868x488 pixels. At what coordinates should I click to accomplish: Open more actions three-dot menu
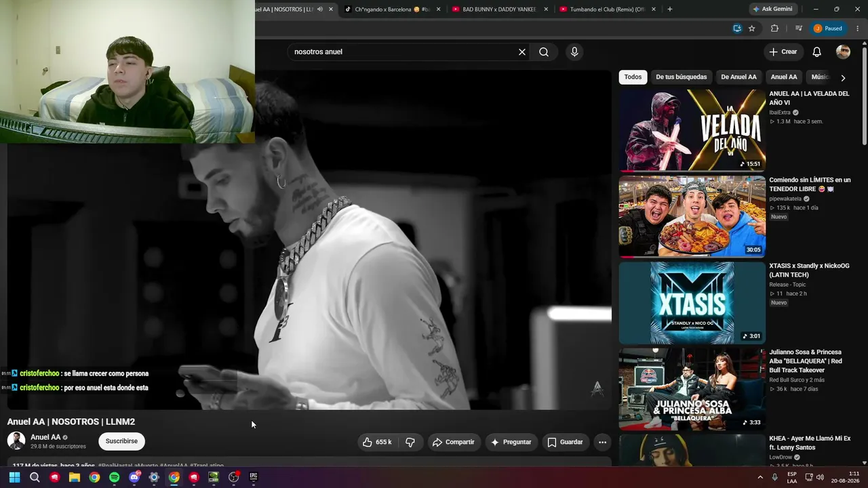(602, 442)
